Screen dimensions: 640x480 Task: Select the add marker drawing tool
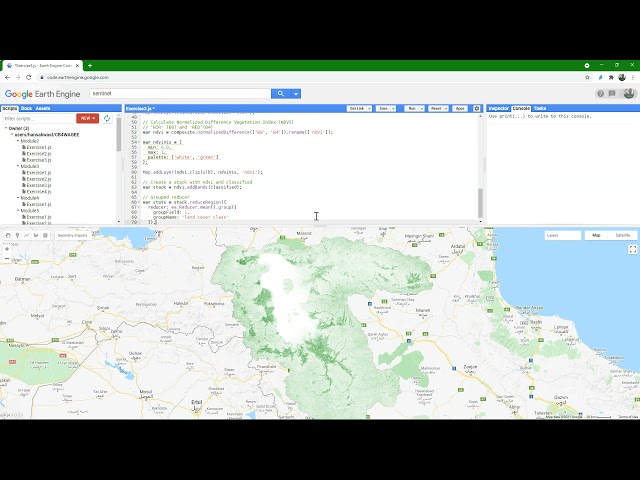pos(17,236)
